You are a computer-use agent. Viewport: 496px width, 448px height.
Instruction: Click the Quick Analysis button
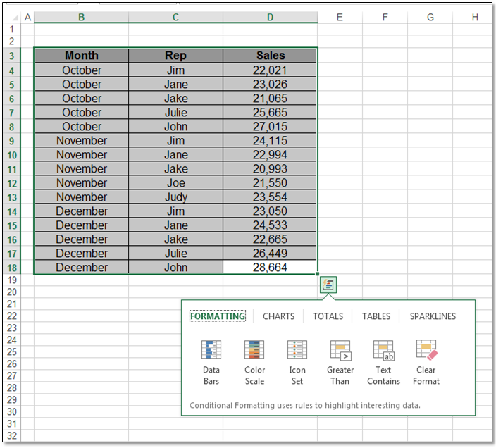[x=328, y=285]
